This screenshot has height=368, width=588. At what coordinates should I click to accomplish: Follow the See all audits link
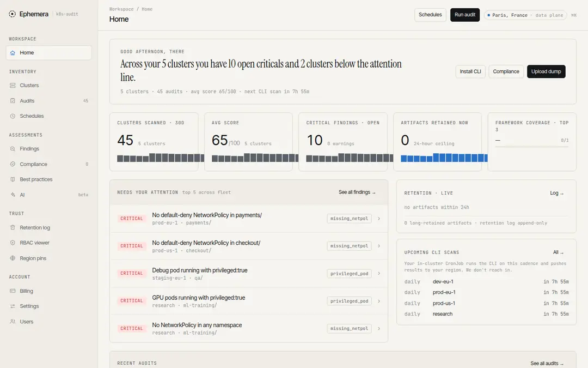click(x=547, y=364)
